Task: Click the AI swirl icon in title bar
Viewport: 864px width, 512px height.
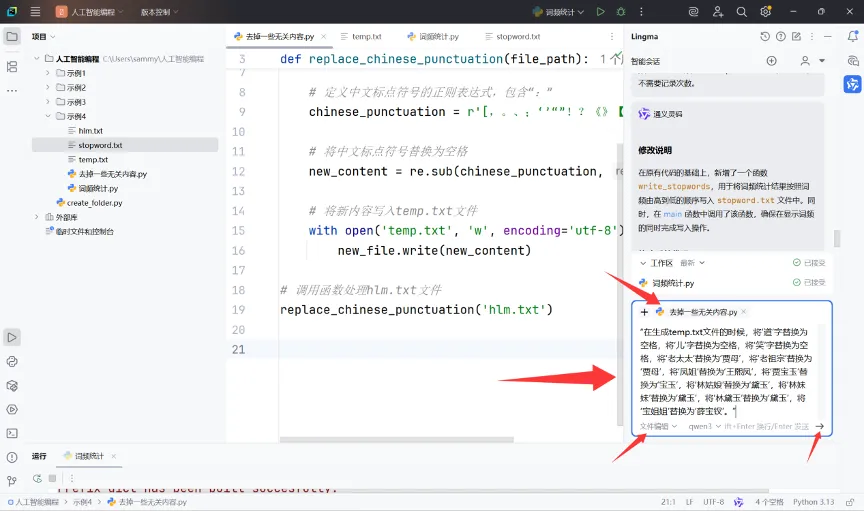Action: click(694, 12)
